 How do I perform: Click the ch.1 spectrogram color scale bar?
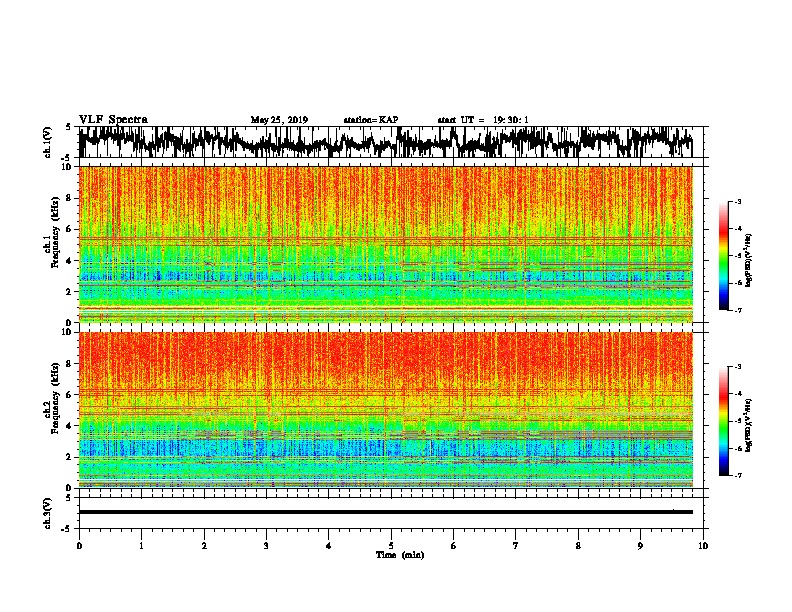tap(724, 256)
